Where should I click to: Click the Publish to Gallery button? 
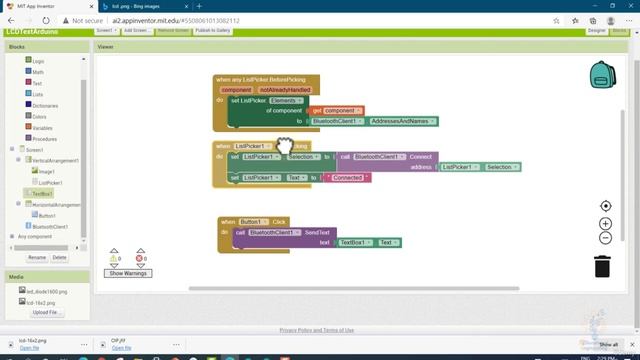coord(213,31)
